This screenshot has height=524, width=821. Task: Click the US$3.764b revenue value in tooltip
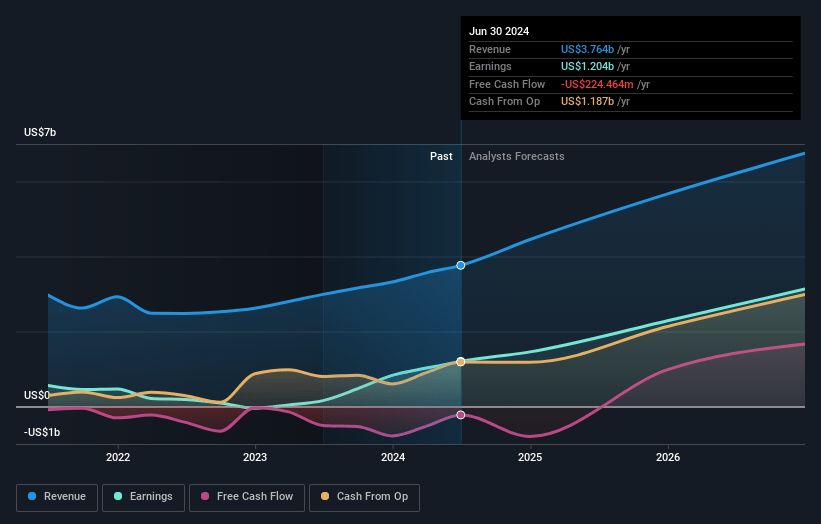click(x=587, y=49)
